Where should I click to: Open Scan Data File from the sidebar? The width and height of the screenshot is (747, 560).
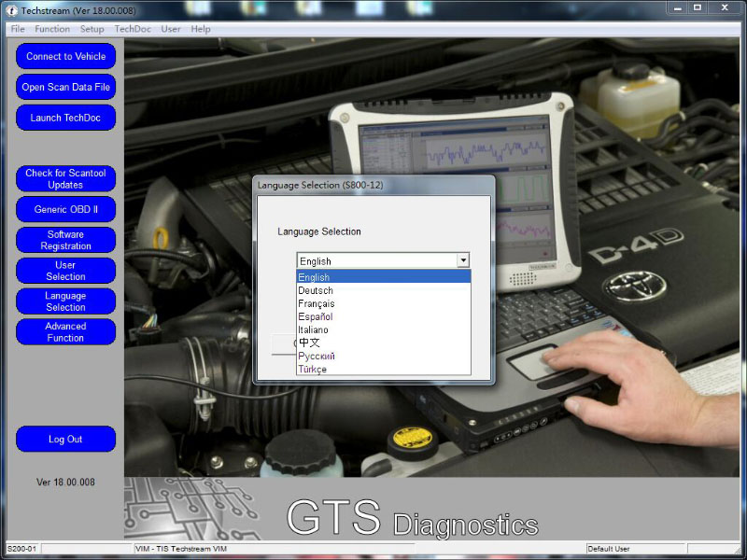(66, 87)
